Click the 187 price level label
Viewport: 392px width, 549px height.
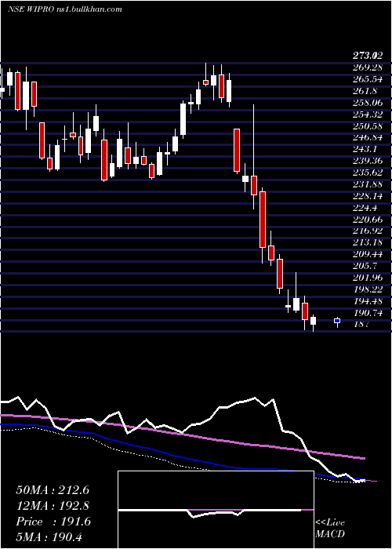[361, 324]
